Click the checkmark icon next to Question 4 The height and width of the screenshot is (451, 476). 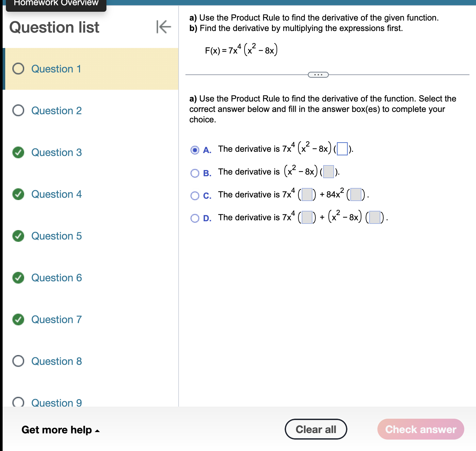[18, 194]
